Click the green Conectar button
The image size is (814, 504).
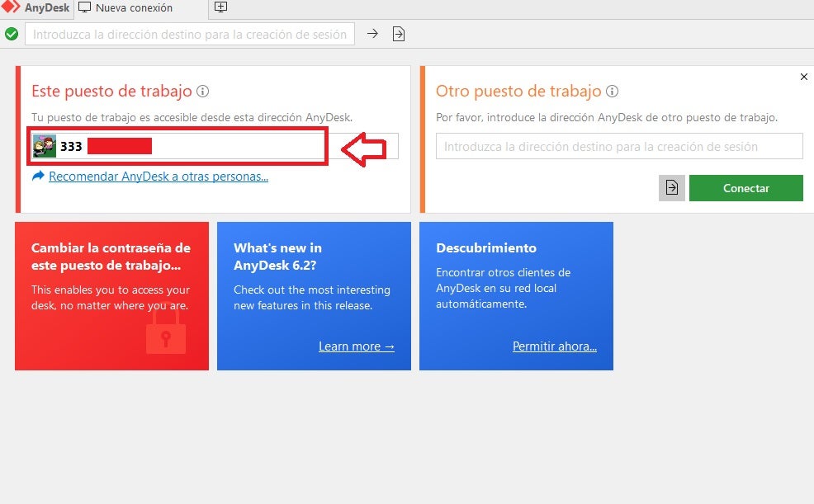point(746,188)
